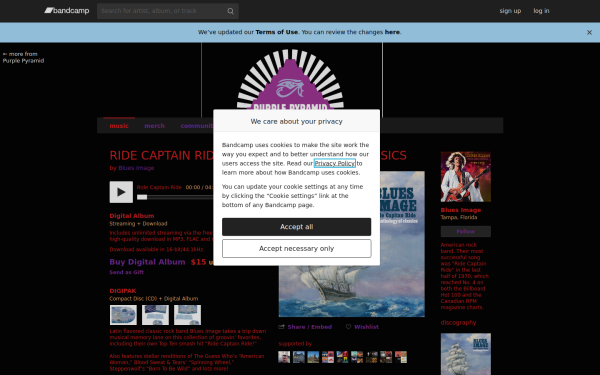The height and width of the screenshot is (375, 600).
Task: Open the sign up link
Action: (510, 11)
